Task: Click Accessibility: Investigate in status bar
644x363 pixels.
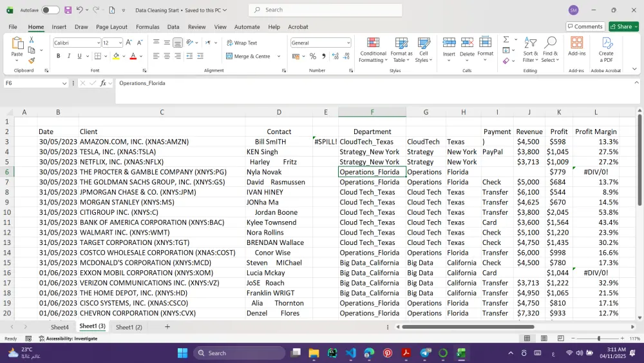Action: tap(68, 338)
